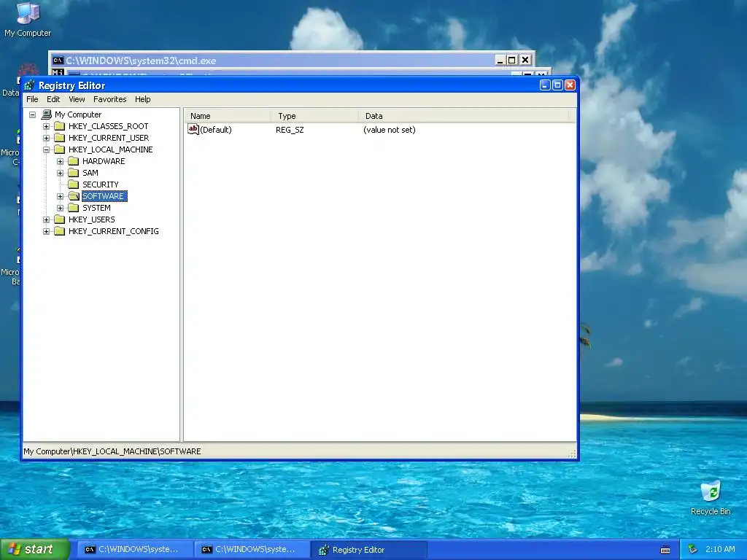Expand the HKEY_USERS key
Viewport: 747px width, 560px height.
(x=46, y=219)
